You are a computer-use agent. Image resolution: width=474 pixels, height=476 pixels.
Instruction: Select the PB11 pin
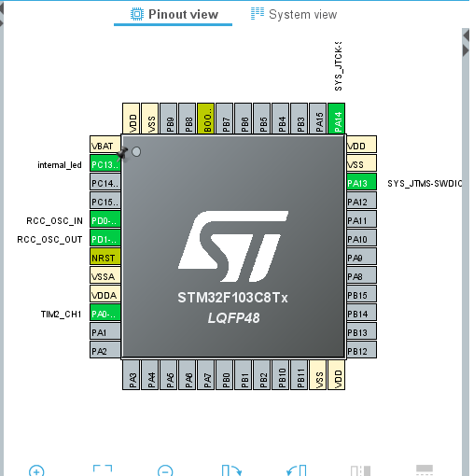[299, 375]
